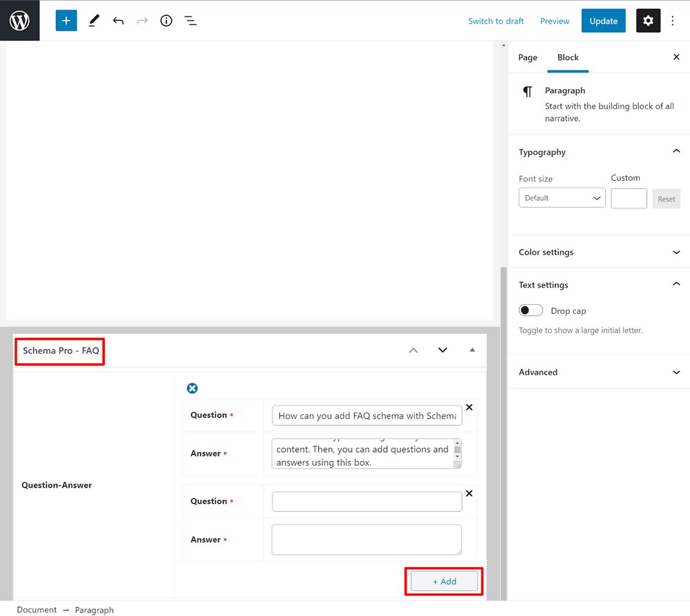Click the Preview link
The height and width of the screenshot is (616, 690).
point(555,21)
